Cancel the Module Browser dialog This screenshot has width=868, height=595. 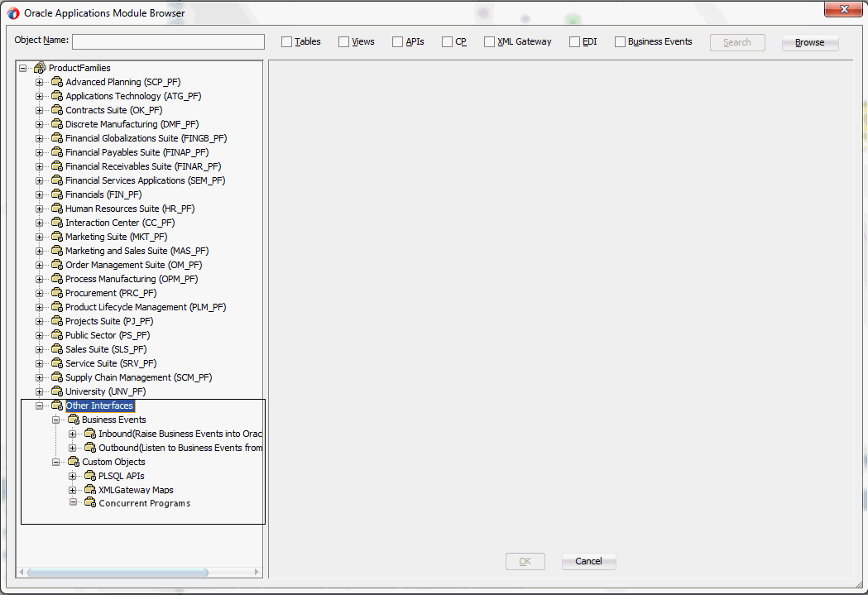tap(588, 561)
